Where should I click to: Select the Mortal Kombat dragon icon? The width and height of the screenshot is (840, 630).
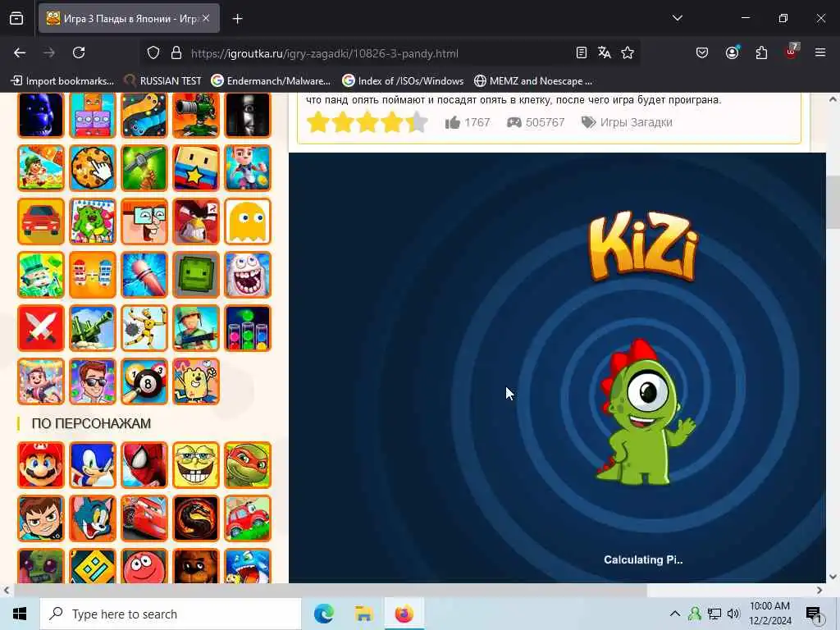(x=196, y=518)
